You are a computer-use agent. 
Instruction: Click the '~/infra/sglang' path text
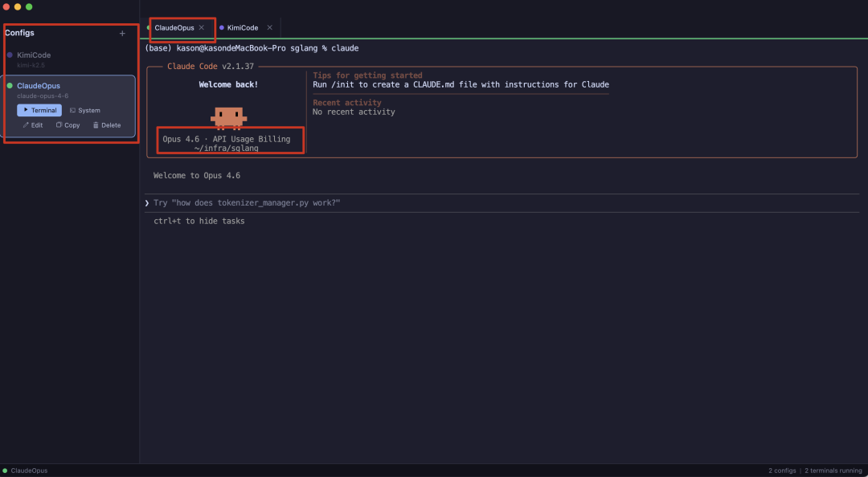click(x=227, y=149)
